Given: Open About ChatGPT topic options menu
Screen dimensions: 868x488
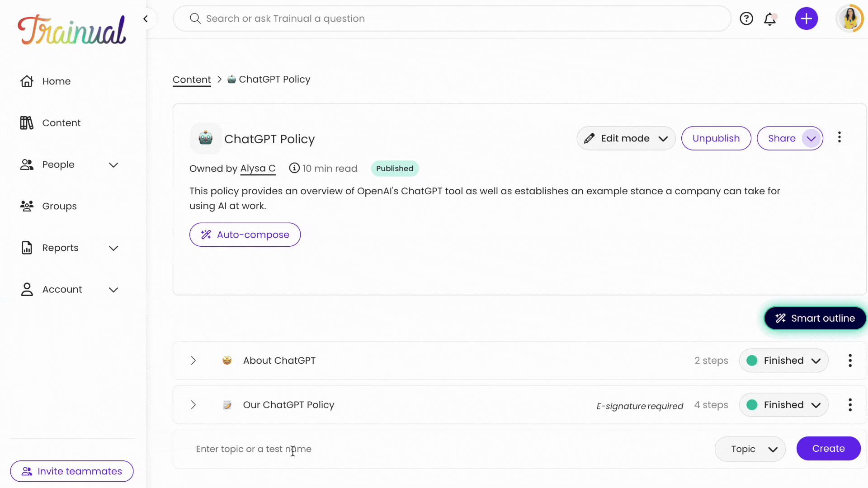Looking at the screenshot, I should coord(850,361).
